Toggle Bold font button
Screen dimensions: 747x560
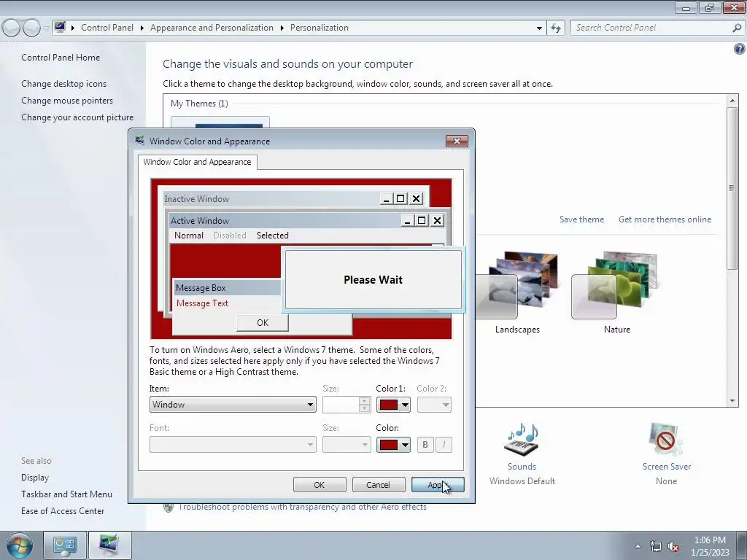click(425, 444)
